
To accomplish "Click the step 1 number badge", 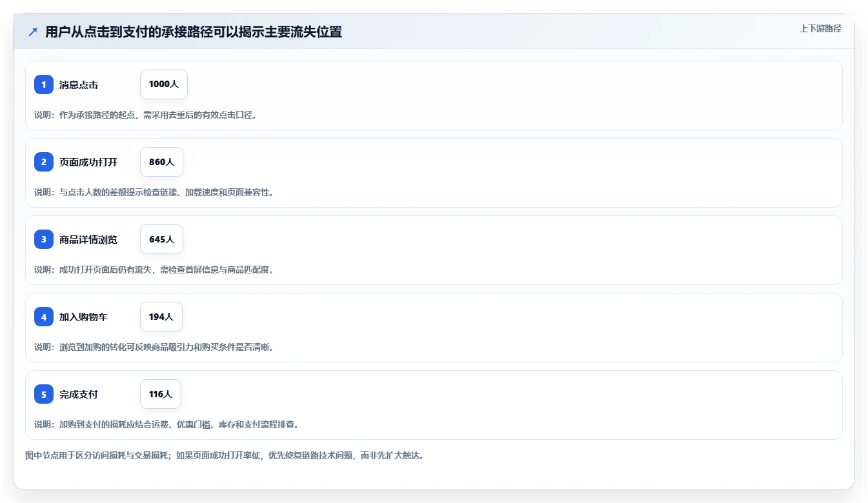I will tap(44, 84).
